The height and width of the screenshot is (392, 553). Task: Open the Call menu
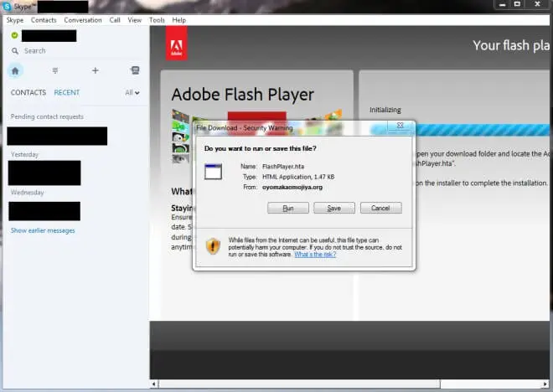(x=115, y=20)
